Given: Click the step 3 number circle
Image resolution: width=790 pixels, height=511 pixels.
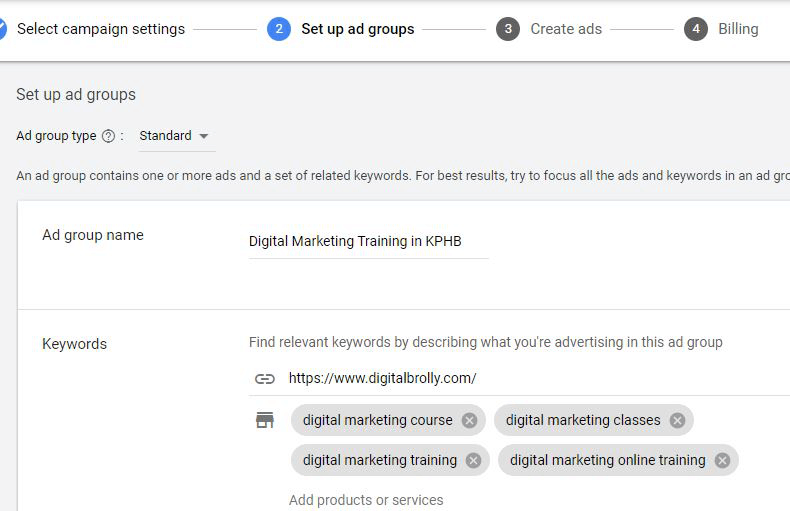Looking at the screenshot, I should [508, 29].
